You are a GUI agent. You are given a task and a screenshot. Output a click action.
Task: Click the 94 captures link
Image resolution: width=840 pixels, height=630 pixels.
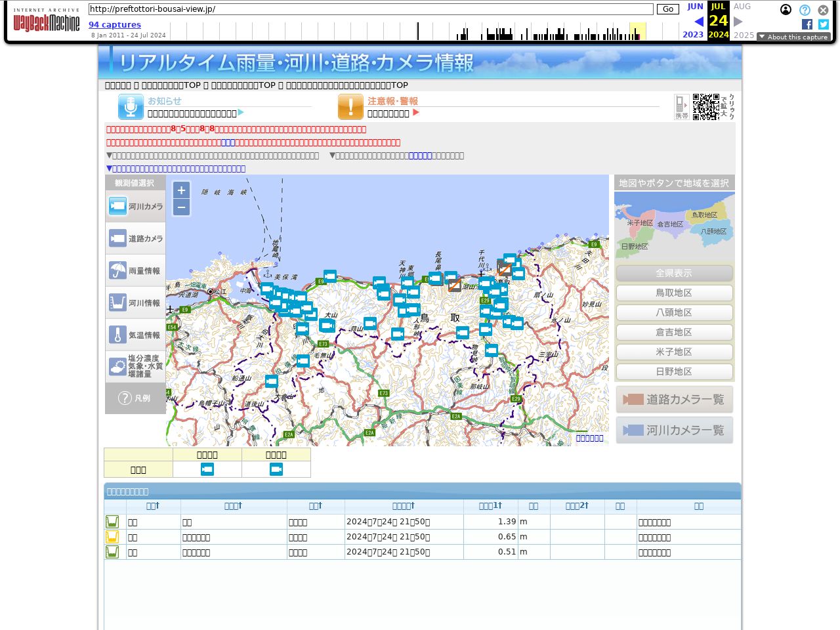115,25
